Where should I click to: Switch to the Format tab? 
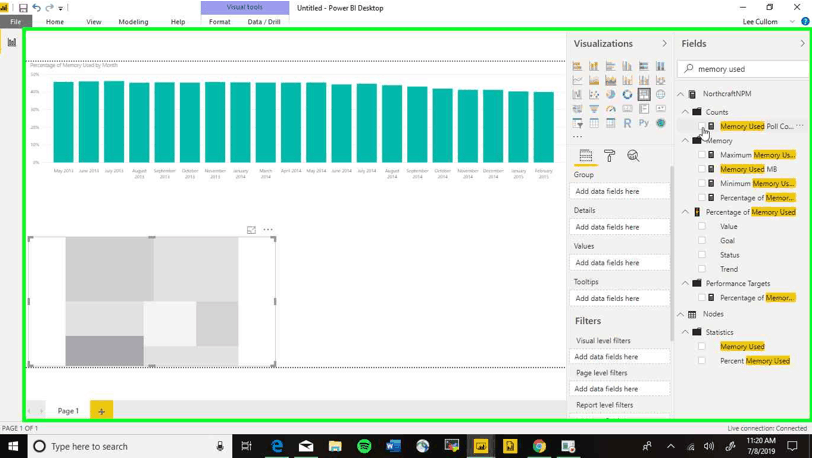(220, 22)
